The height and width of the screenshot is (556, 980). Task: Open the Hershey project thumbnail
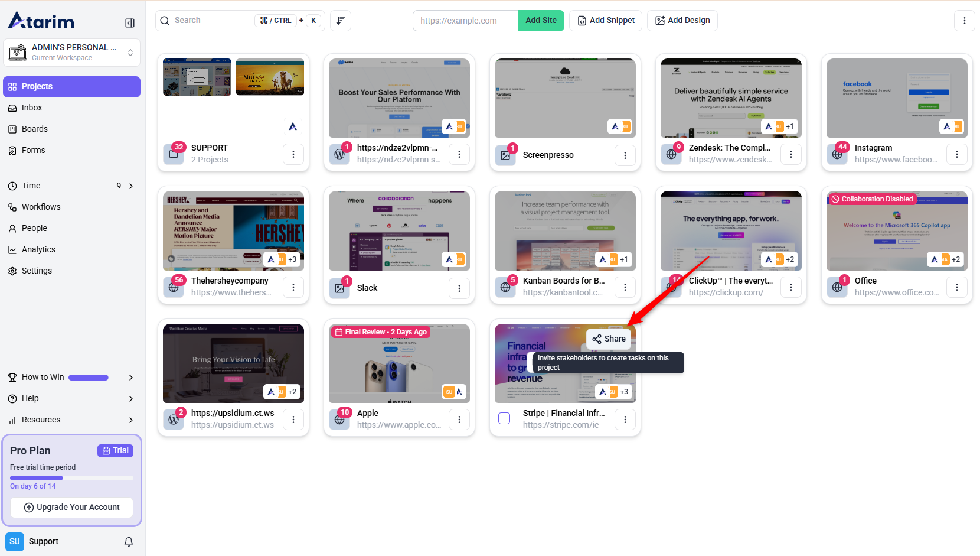[233, 230]
